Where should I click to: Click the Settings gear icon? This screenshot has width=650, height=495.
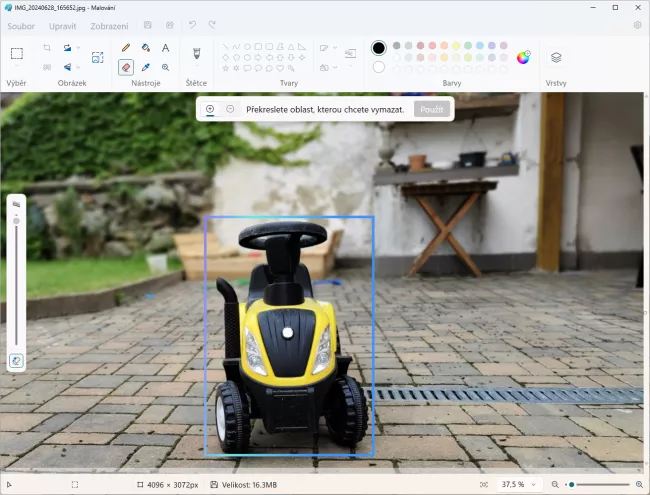[637, 25]
